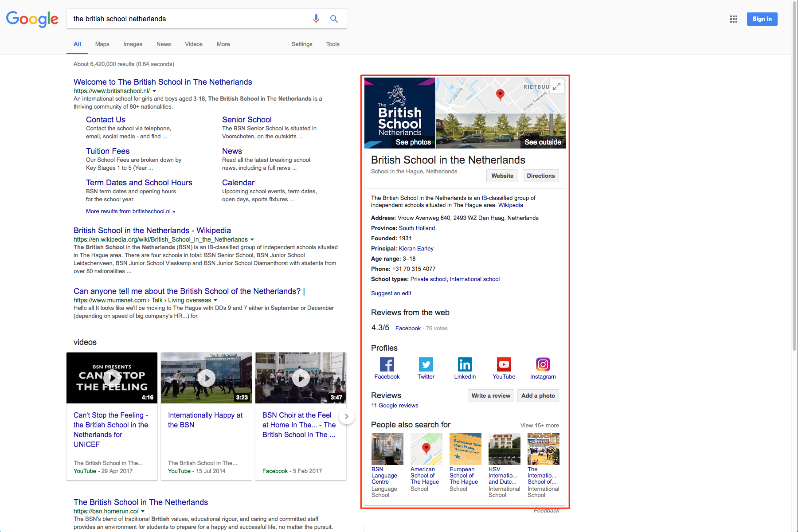The height and width of the screenshot is (532, 798).
Task: Click the Directions button
Action: (x=541, y=176)
